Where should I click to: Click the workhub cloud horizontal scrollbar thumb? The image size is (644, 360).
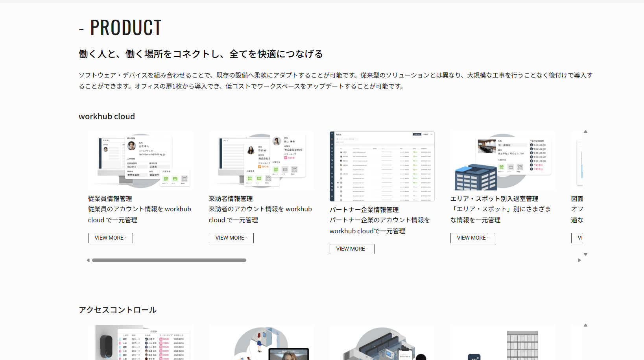pos(169,260)
